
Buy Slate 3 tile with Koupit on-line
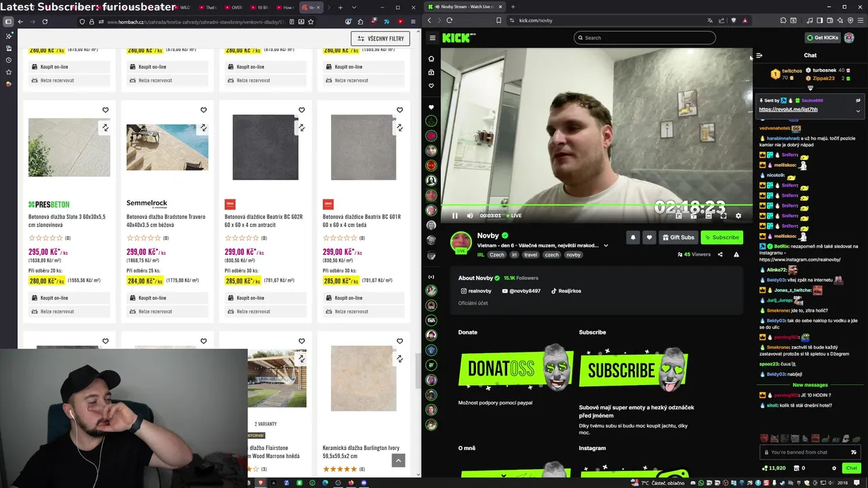pos(69,298)
